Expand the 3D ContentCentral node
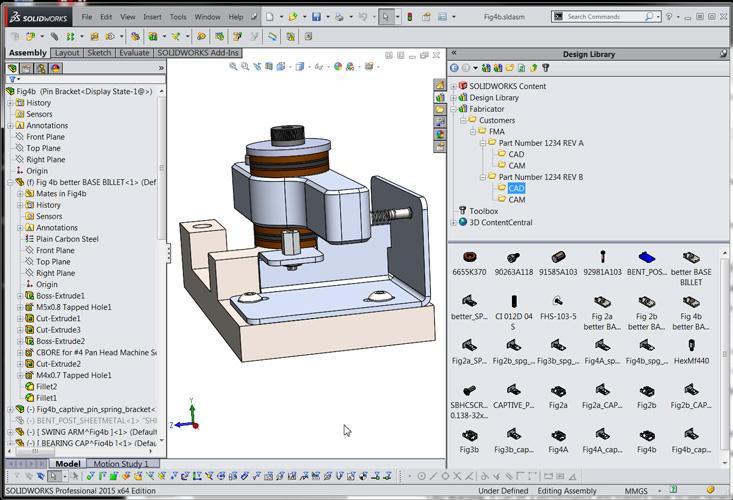The height and width of the screenshot is (500, 733). pos(453,222)
